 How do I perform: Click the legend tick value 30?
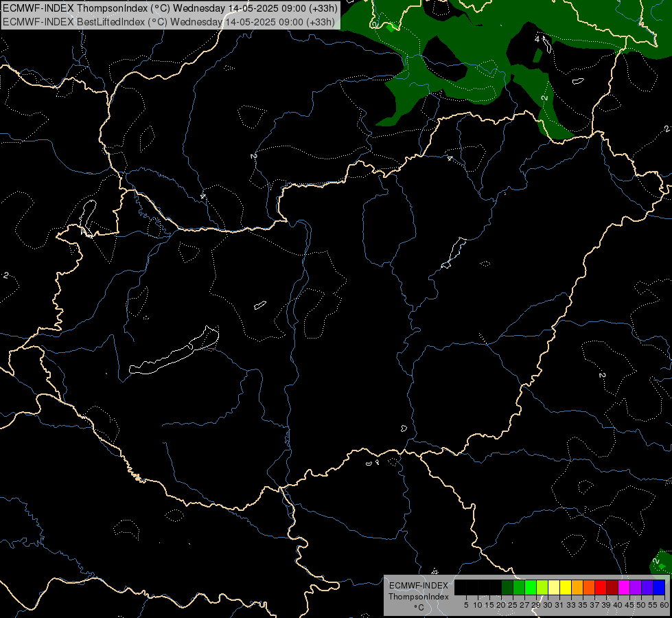[x=548, y=605]
